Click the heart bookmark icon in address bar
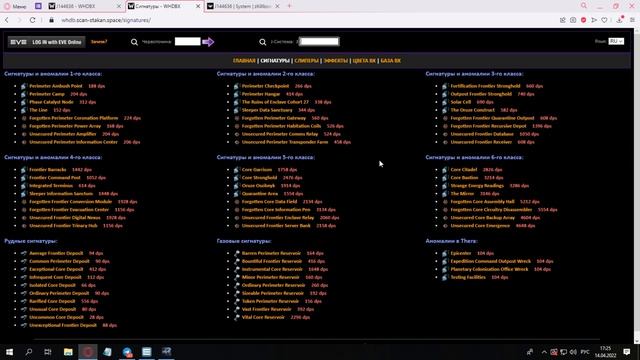 tap(604, 20)
